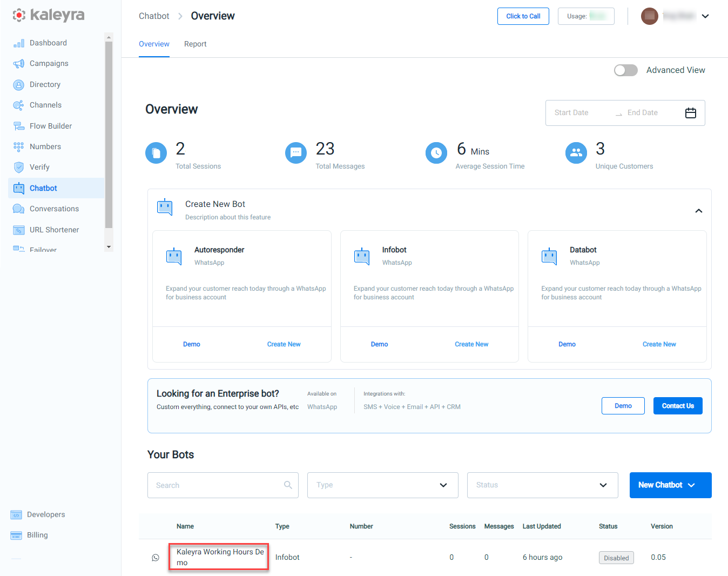Collapse Create New Bot section

click(699, 211)
